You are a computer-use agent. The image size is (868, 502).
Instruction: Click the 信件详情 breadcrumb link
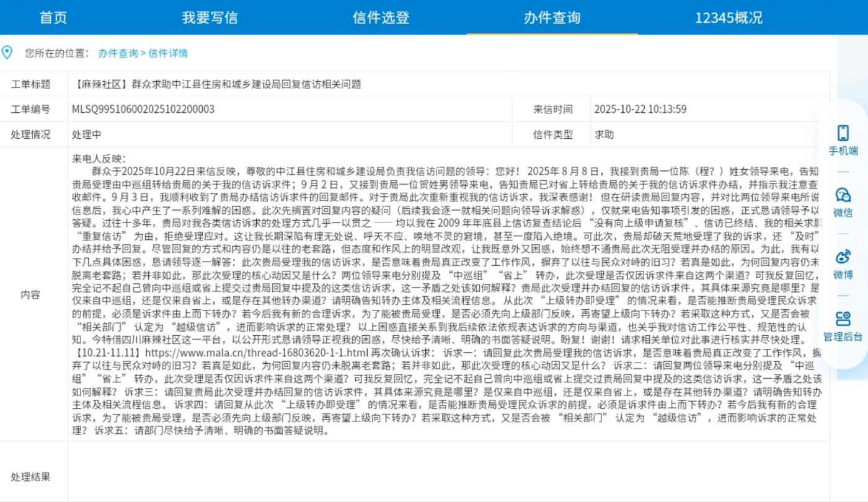click(x=168, y=53)
